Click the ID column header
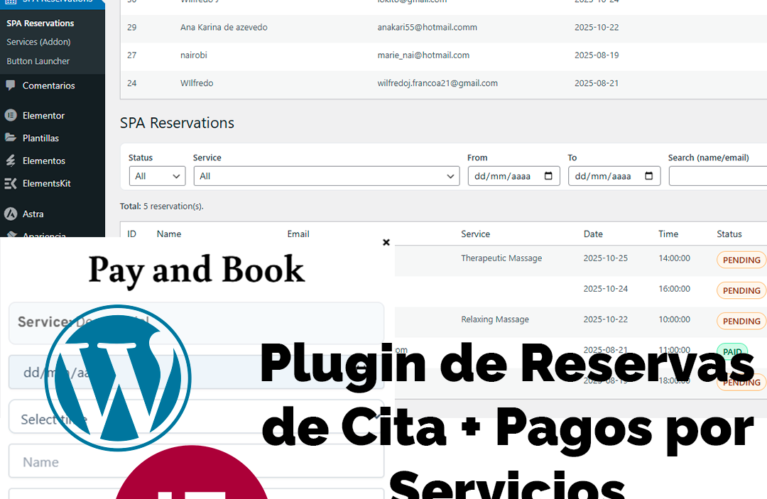The width and height of the screenshot is (767, 499). pos(132,234)
